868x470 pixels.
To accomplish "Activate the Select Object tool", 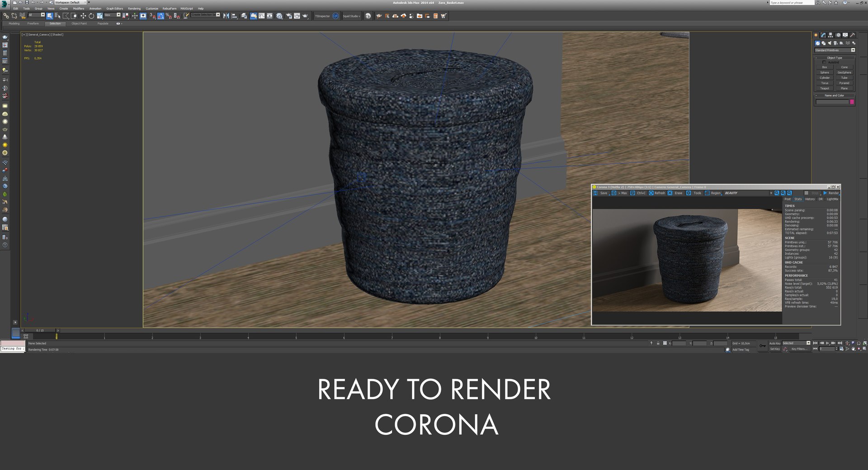I will click(50, 16).
